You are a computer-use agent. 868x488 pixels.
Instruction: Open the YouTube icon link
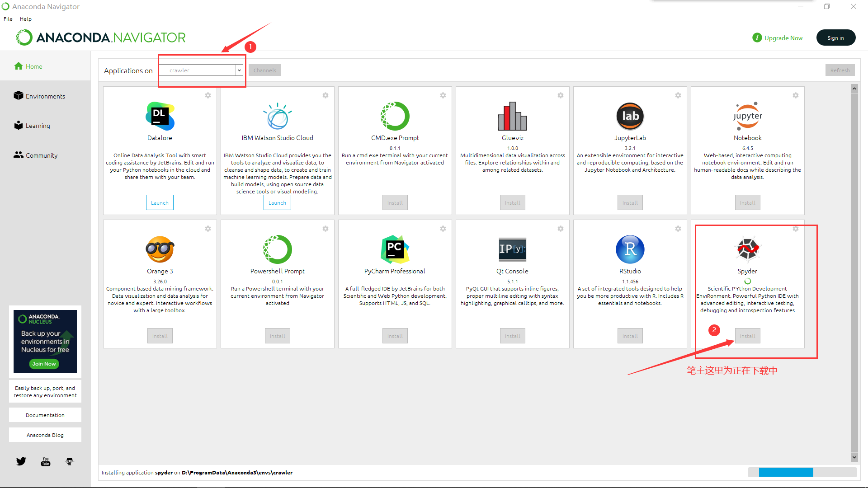(x=46, y=461)
